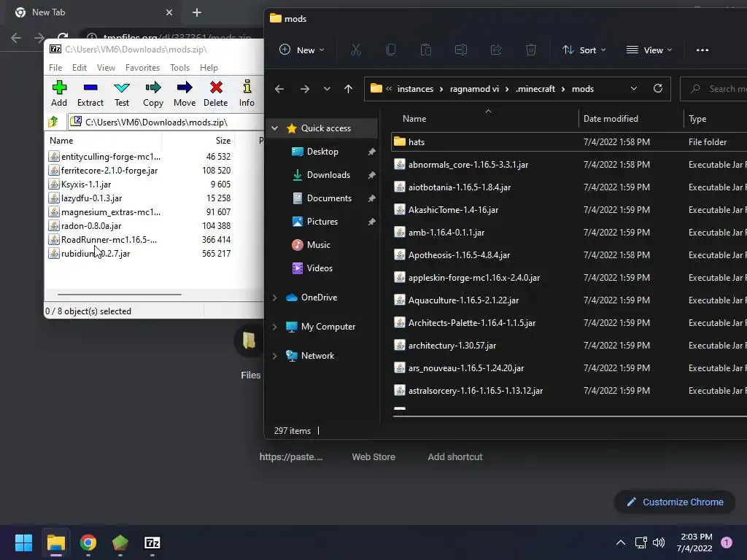Image resolution: width=747 pixels, height=560 pixels.
Task: Expand the OneDrive tree node
Action: point(275,297)
